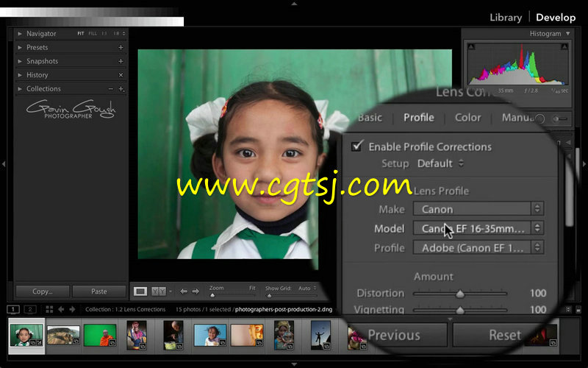The image size is (588, 368).
Task: Expand the Navigator panel
Action: click(20, 33)
